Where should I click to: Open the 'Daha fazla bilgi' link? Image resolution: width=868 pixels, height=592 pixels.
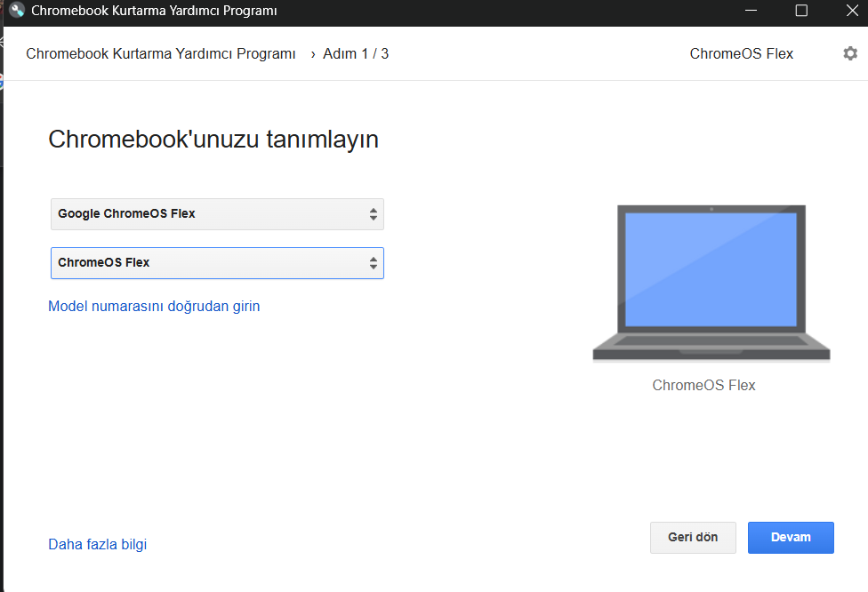98,544
